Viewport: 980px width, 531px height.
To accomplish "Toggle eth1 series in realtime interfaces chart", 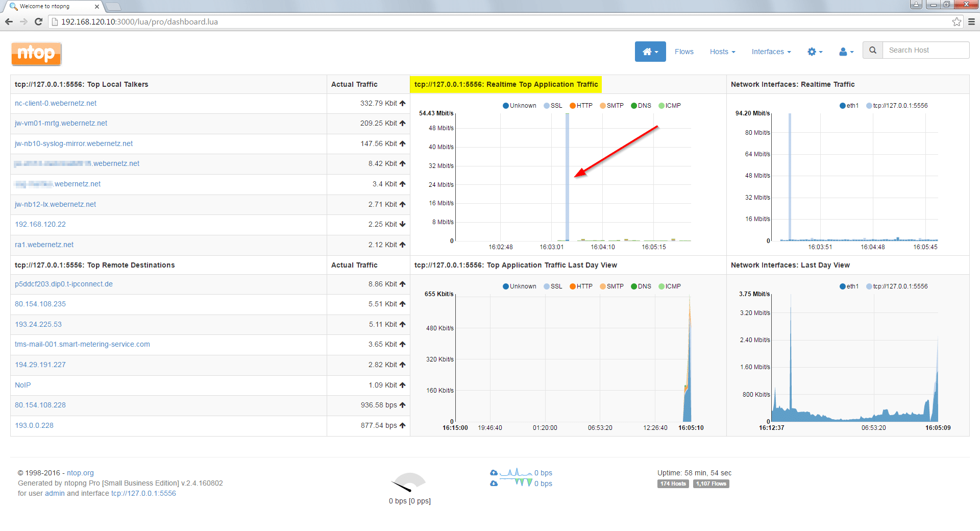I will (x=849, y=106).
